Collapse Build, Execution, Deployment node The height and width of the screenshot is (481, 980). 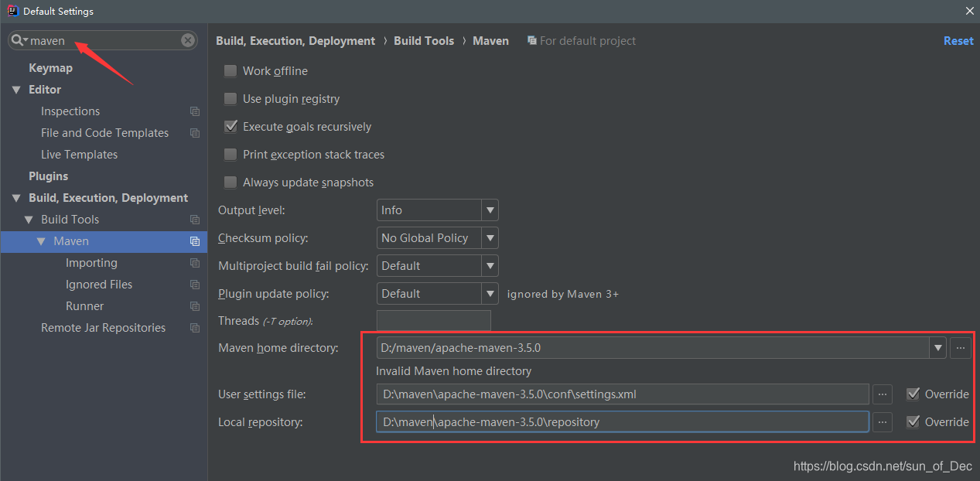pyautogui.click(x=16, y=198)
